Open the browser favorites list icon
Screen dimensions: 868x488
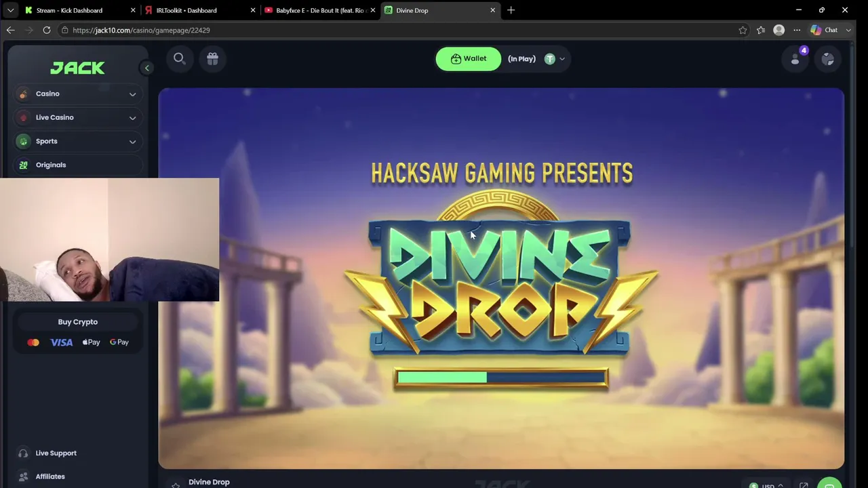pyautogui.click(x=761, y=30)
